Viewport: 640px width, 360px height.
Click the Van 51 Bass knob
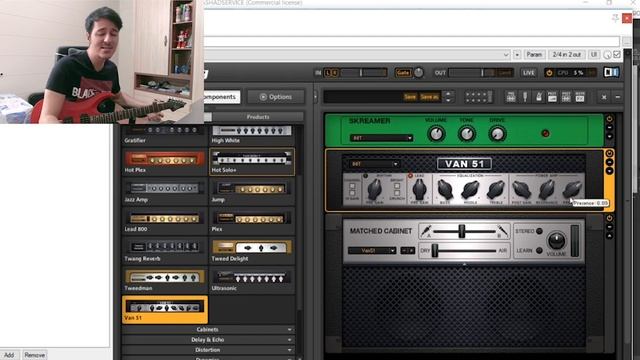pyautogui.click(x=445, y=190)
